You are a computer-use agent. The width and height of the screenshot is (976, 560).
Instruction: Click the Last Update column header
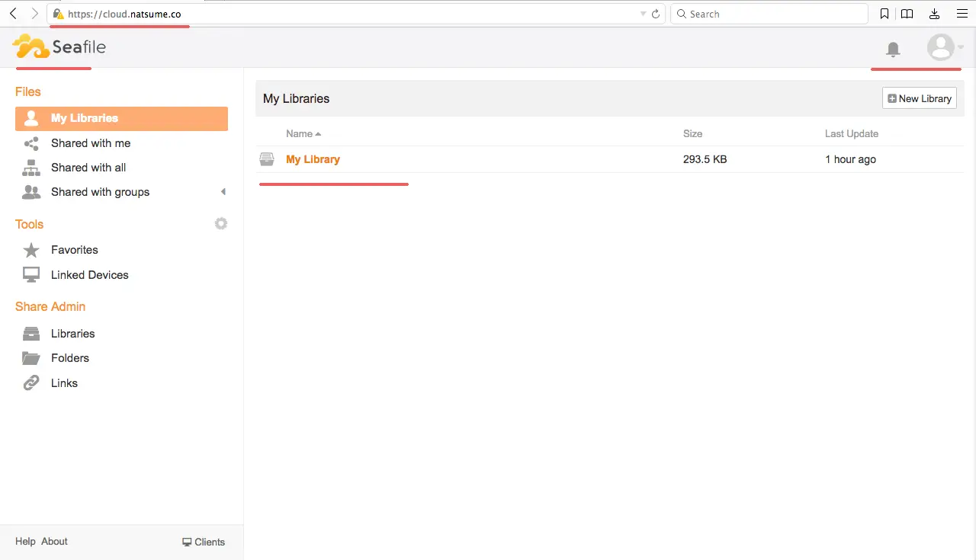click(x=852, y=133)
